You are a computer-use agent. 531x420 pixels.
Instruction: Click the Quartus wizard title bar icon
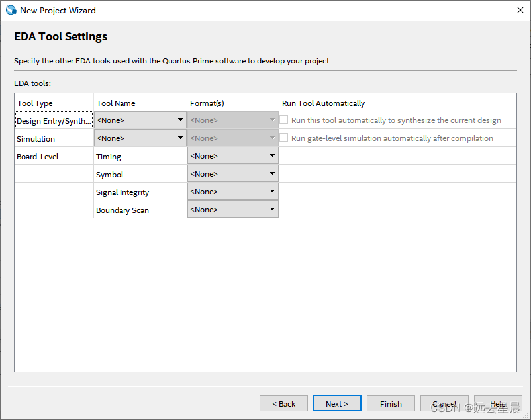pos(11,10)
